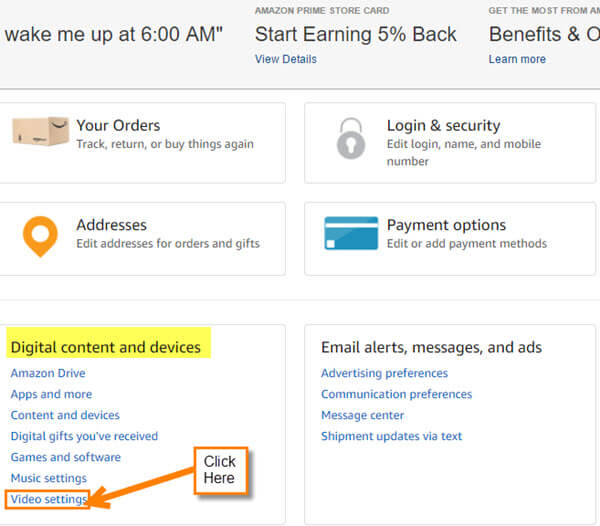The image size is (600, 526).
Task: Click the Digital content and devices heading
Action: (x=106, y=347)
